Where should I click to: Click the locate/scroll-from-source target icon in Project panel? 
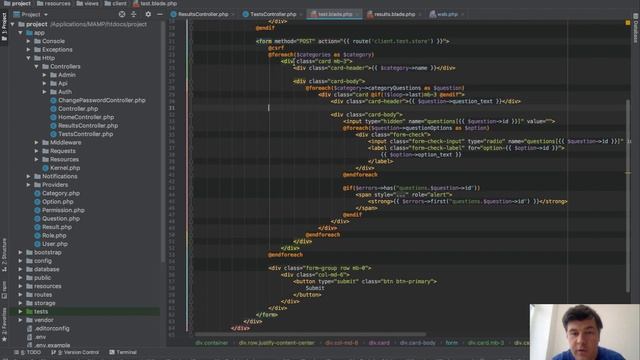click(122, 14)
